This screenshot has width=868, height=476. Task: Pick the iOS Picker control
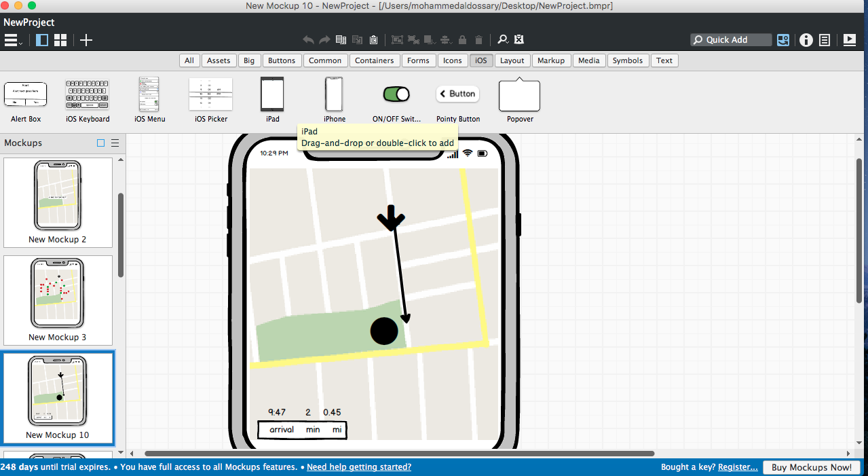pos(211,99)
